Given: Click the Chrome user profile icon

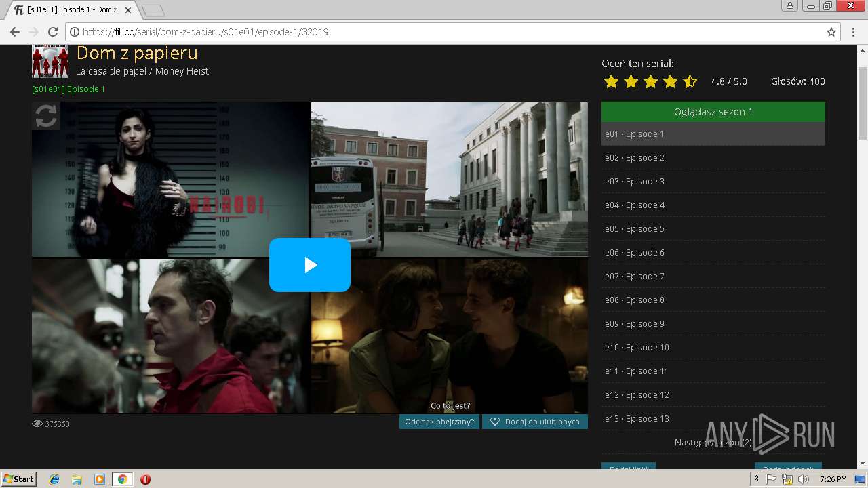Looking at the screenshot, I should coord(790,5).
